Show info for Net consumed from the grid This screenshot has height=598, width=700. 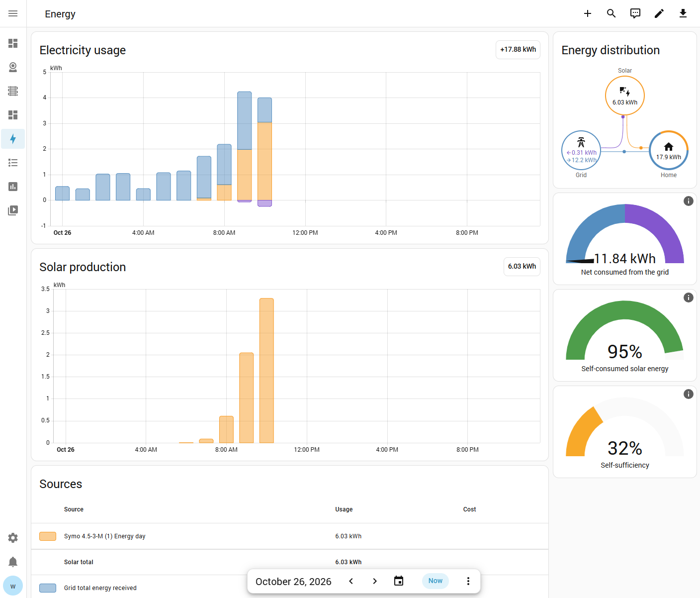tap(689, 201)
